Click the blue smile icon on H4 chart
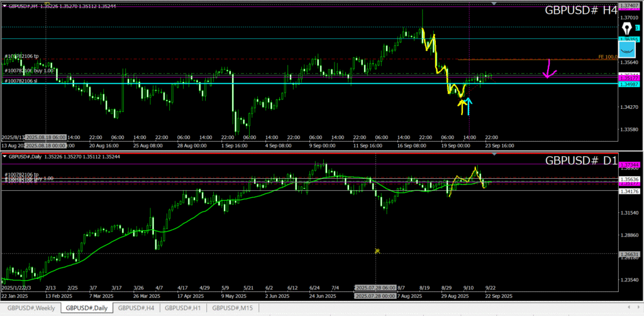Image resolution: width=644 pixels, height=316 pixels. click(x=626, y=49)
